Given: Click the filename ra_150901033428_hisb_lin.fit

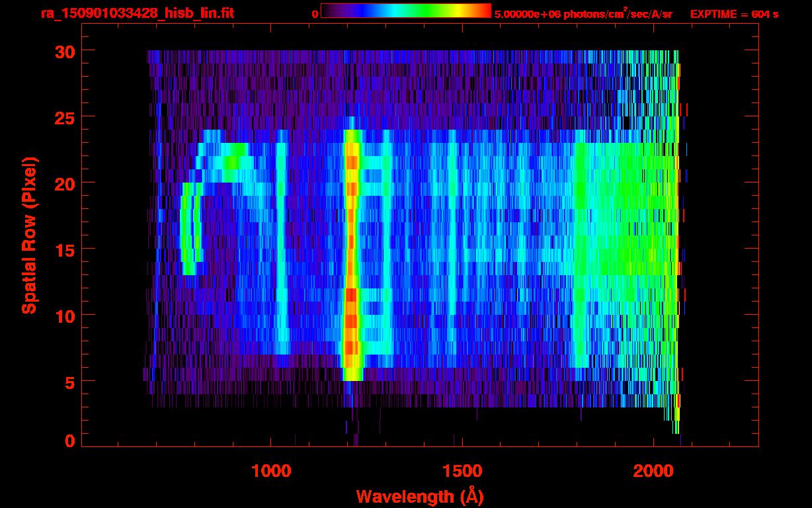Looking at the screenshot, I should 138,13.
